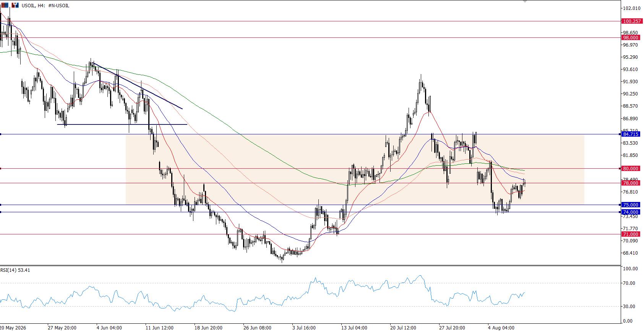Click the 84.715 blue price label

pos(630,134)
